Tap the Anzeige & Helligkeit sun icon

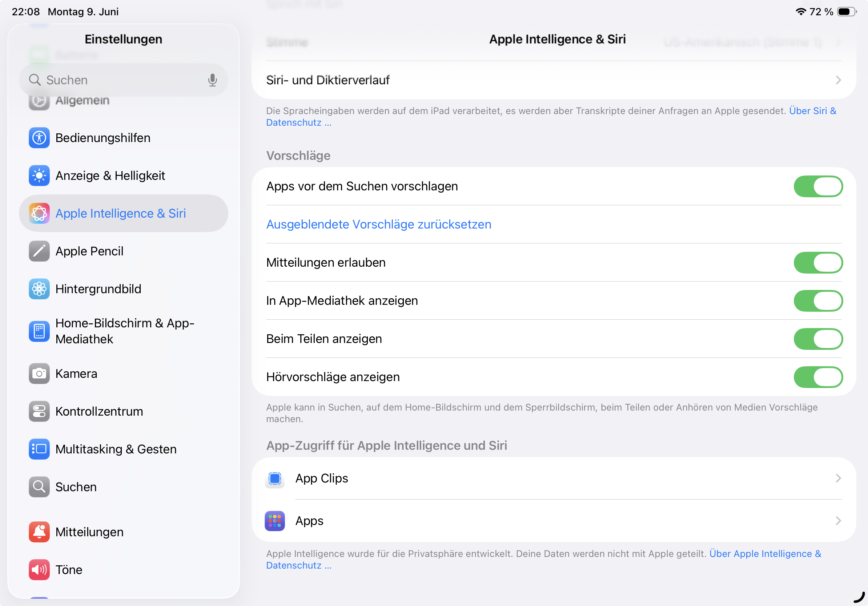[39, 176]
